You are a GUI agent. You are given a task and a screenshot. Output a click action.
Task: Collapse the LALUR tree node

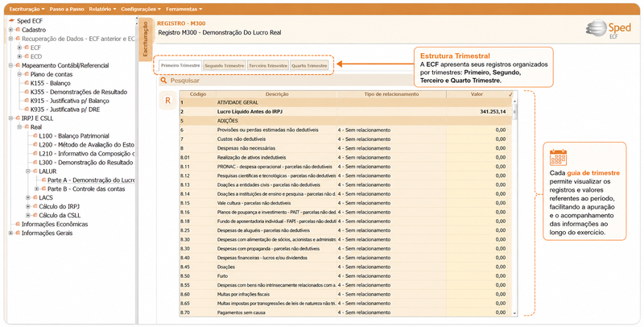(x=28, y=172)
